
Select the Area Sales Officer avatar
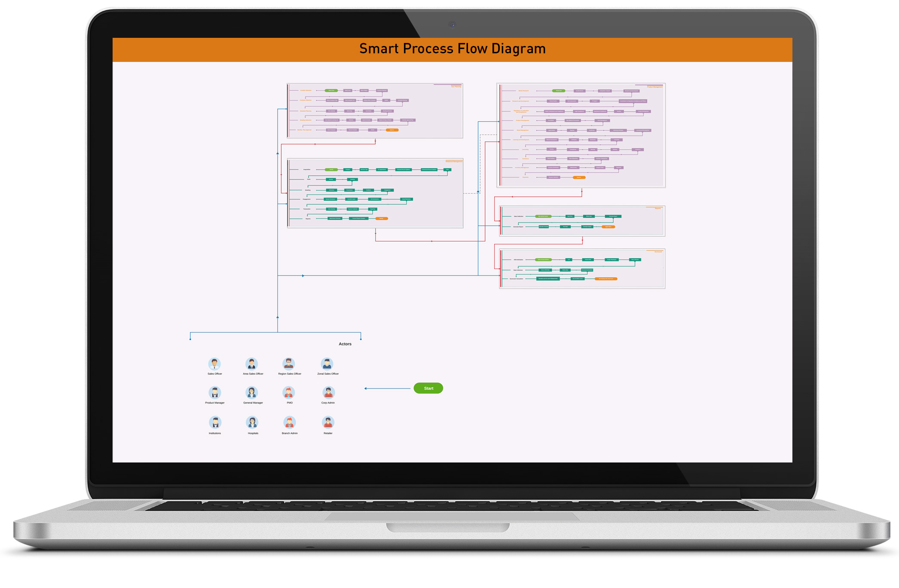(x=252, y=364)
